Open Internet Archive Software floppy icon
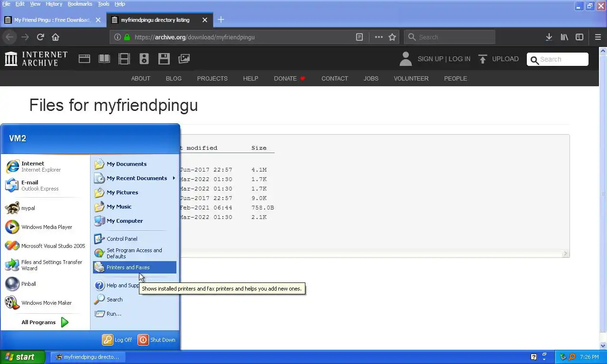 click(x=164, y=59)
